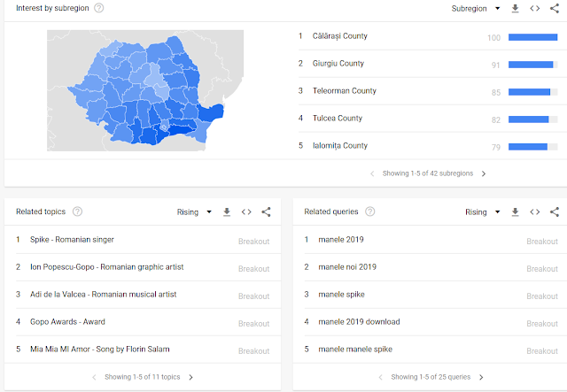The height and width of the screenshot is (392, 567).
Task: Open topic Spike - Romanian singer
Action: (72, 240)
